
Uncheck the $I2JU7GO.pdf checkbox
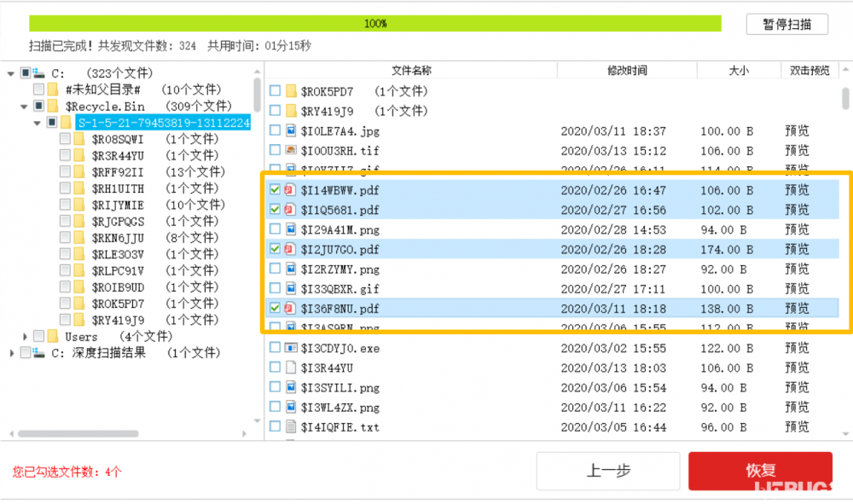coord(275,249)
